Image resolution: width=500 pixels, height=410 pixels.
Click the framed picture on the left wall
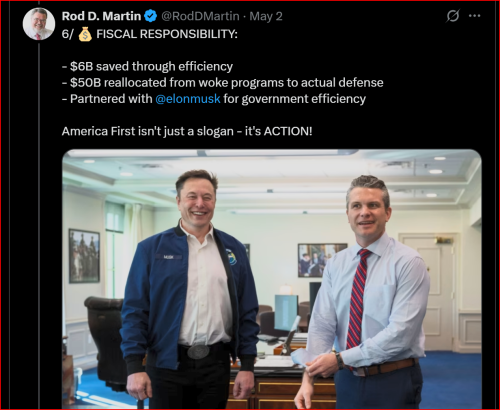point(84,256)
